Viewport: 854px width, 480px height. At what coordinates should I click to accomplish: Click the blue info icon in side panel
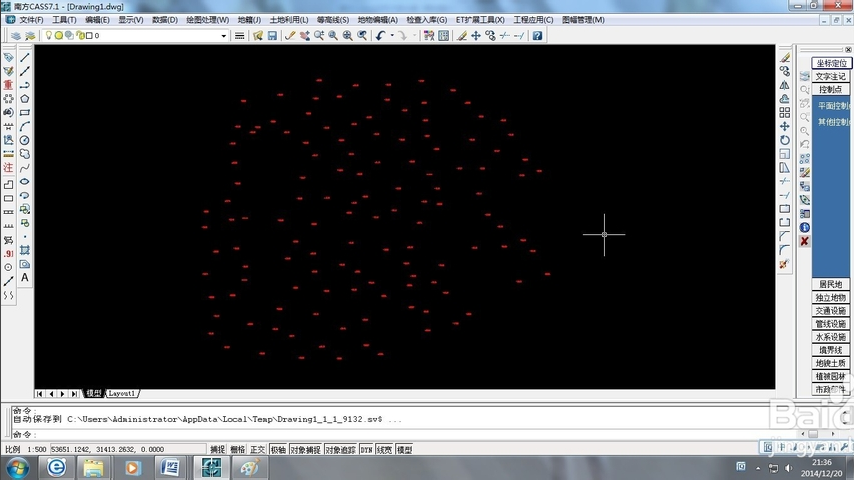tap(804, 227)
